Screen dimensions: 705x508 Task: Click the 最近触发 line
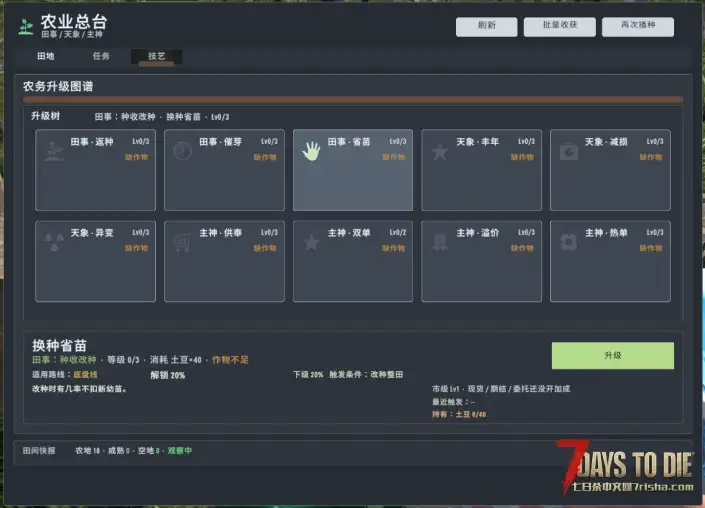tap(454, 402)
